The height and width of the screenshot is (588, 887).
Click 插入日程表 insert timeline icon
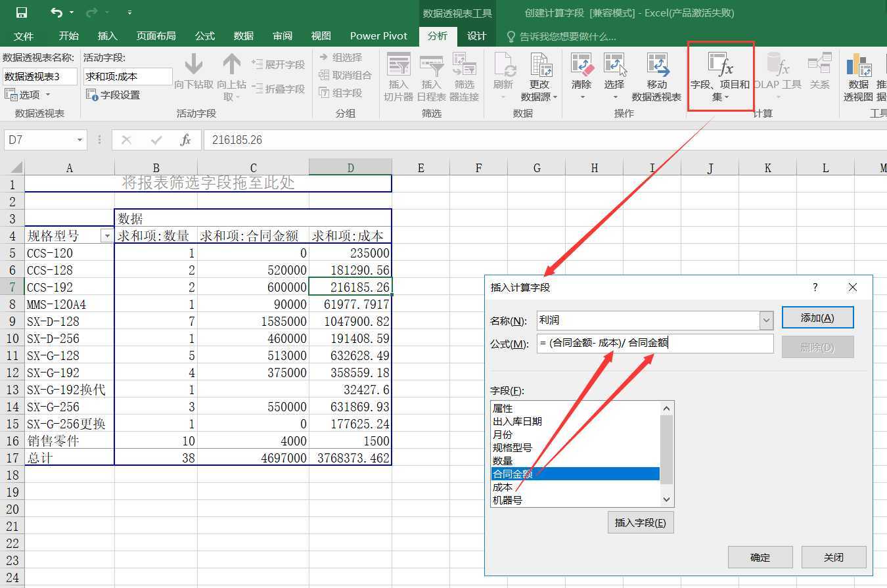point(432,64)
